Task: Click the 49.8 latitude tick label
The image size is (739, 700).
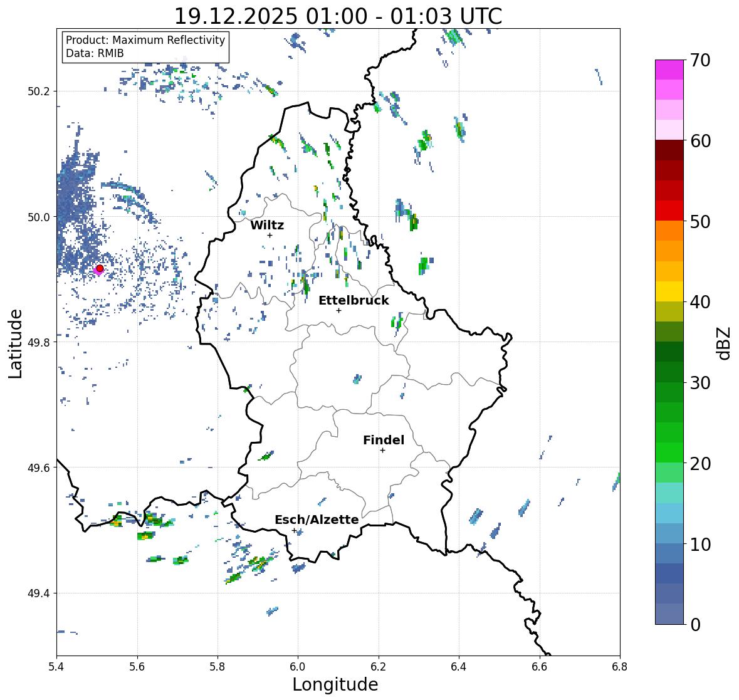Action: pyautogui.click(x=39, y=342)
